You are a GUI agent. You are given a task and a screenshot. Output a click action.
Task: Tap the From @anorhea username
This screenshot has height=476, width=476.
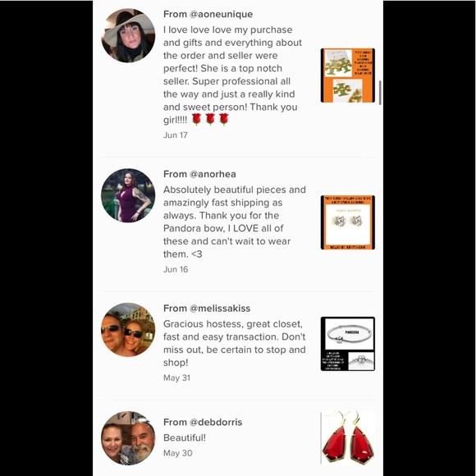[199, 174]
